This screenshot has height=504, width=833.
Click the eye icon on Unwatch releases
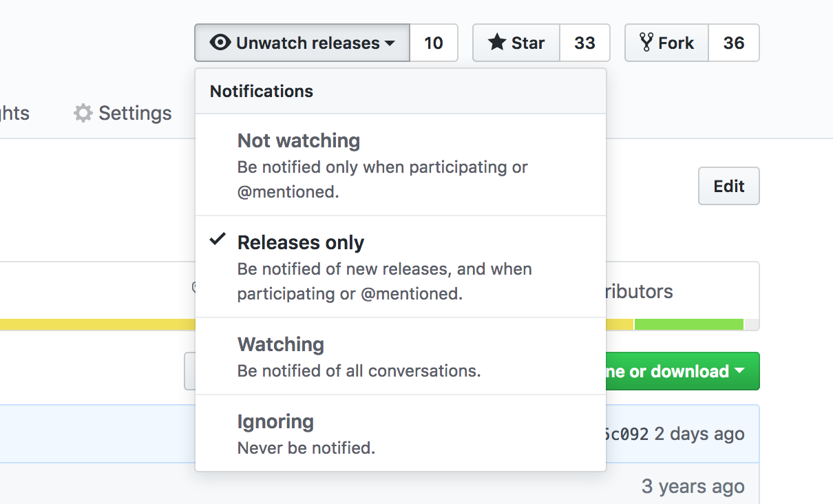[220, 43]
